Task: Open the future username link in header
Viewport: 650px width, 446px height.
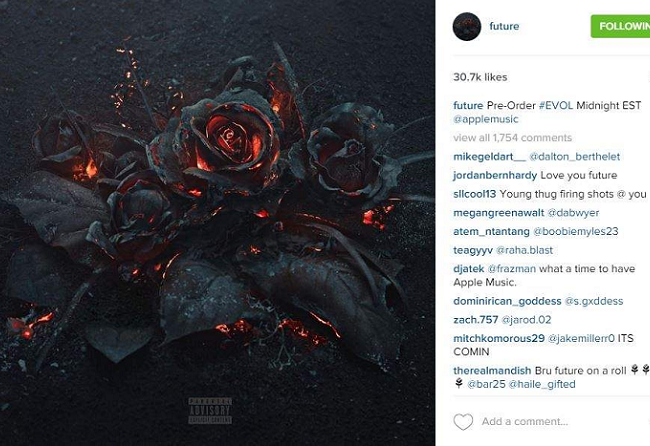Action: click(504, 26)
